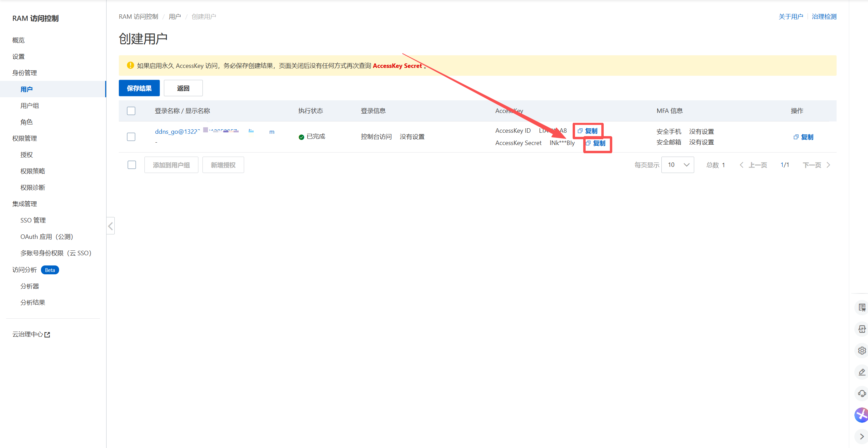
Task: Click the yellow warning icon in the alert banner
Action: click(x=130, y=66)
